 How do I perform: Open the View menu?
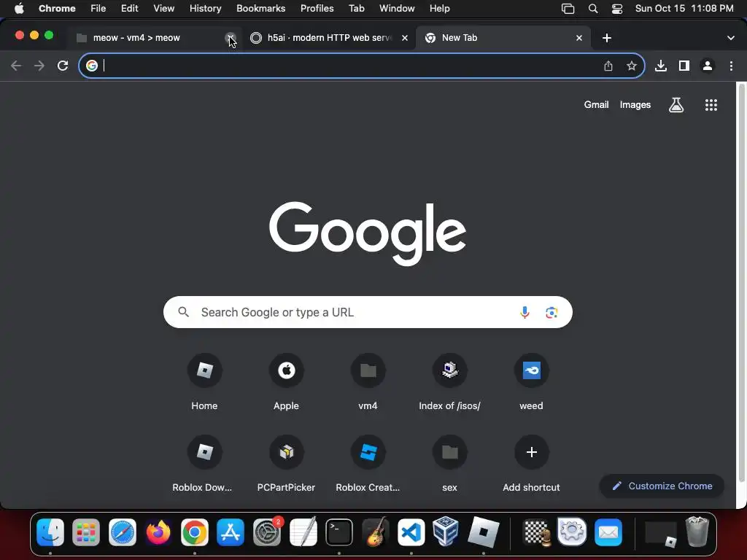tap(163, 9)
